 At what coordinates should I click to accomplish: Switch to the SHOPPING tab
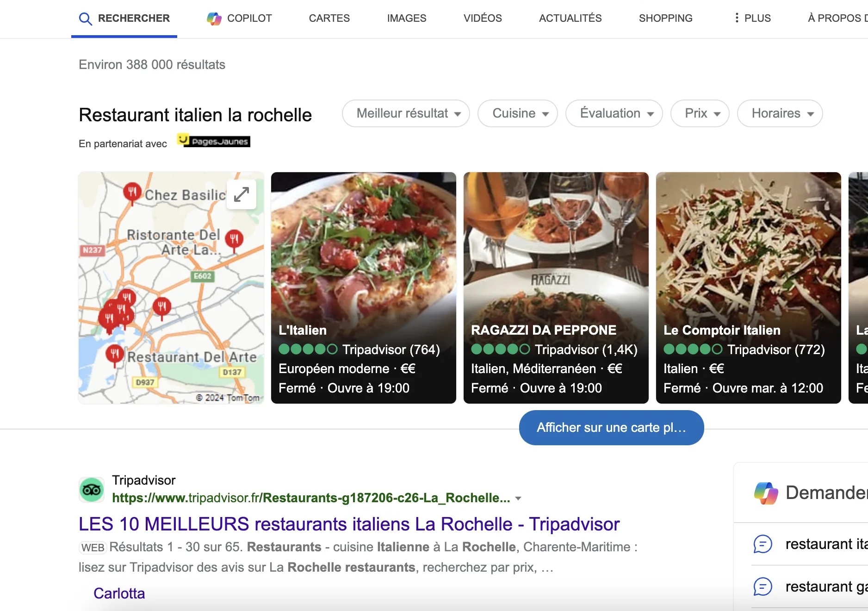point(665,19)
